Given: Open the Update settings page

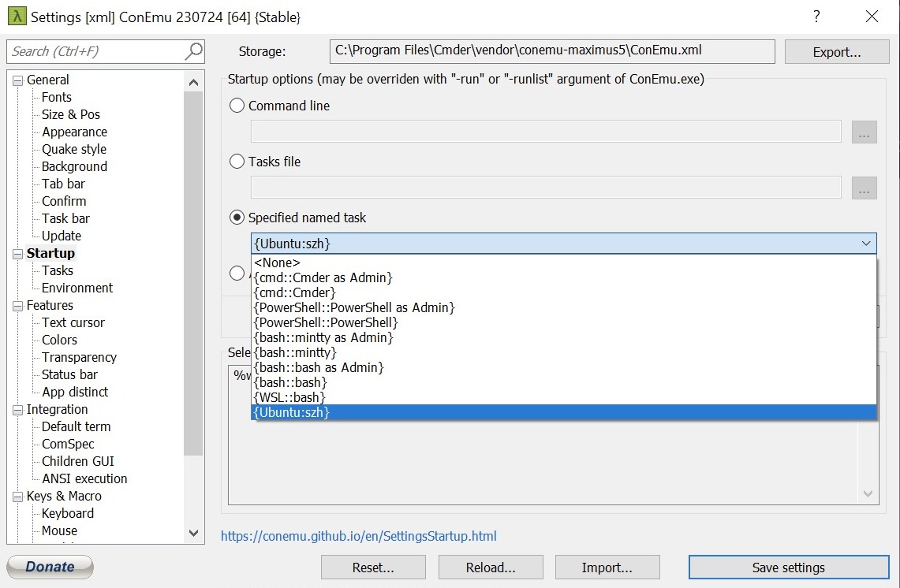Looking at the screenshot, I should [61, 236].
